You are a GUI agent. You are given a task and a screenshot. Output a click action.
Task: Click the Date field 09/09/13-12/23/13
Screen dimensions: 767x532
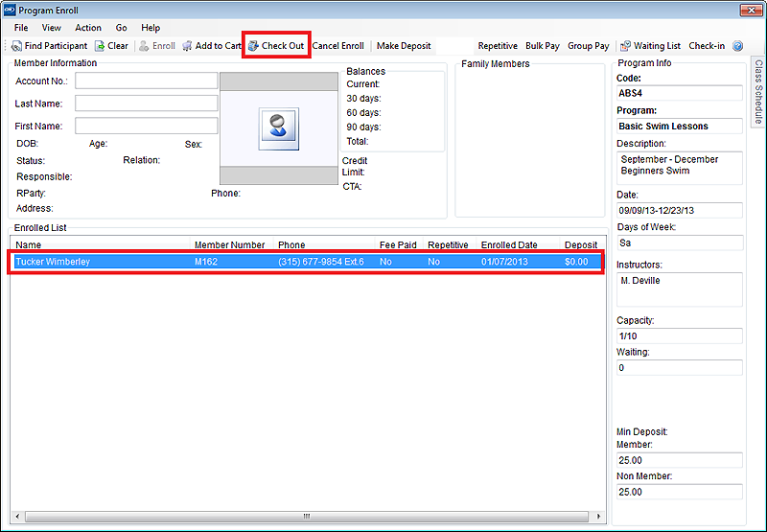[x=680, y=210]
